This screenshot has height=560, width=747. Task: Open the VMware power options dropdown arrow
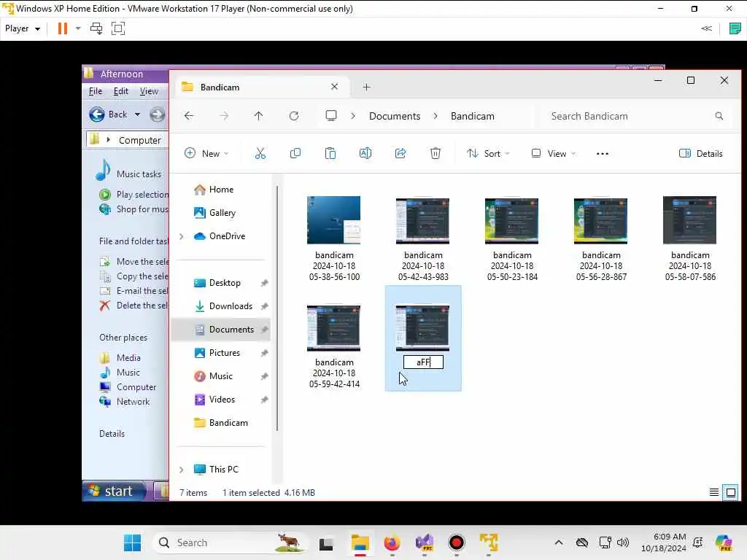(x=78, y=28)
